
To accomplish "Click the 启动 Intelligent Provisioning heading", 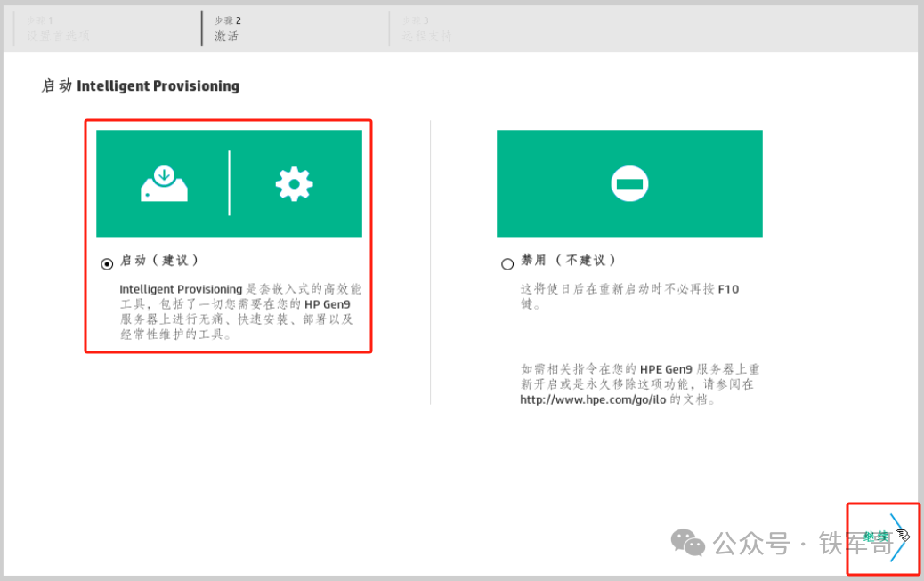I will pos(141,85).
